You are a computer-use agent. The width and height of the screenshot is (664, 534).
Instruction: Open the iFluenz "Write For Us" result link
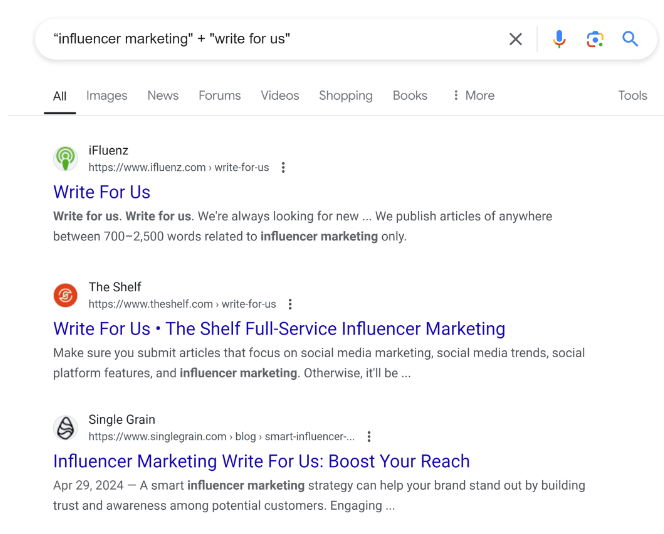pos(102,192)
